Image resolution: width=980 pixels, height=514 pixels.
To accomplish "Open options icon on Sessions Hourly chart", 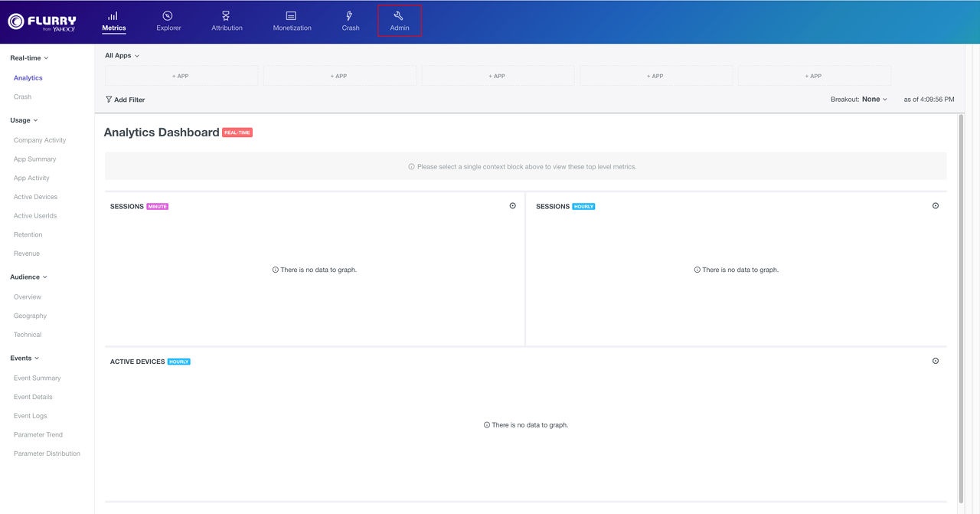I will (935, 206).
